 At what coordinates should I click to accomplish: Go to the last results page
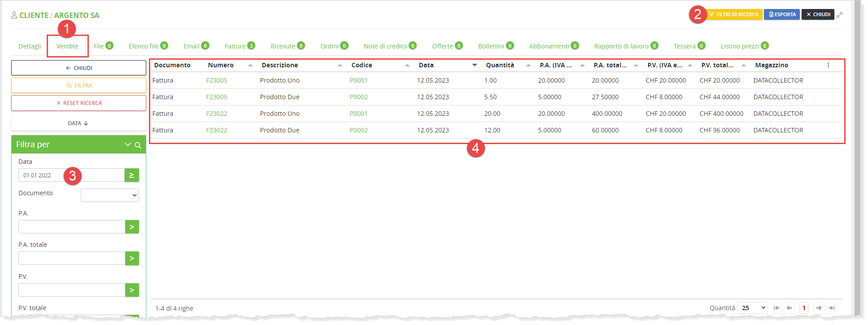pyautogui.click(x=832, y=308)
